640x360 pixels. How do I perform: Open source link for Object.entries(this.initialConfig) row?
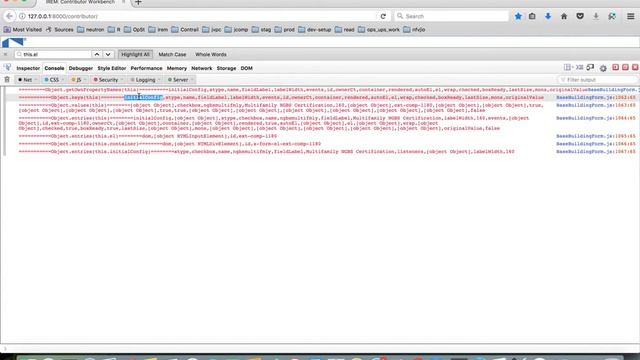click(596, 151)
